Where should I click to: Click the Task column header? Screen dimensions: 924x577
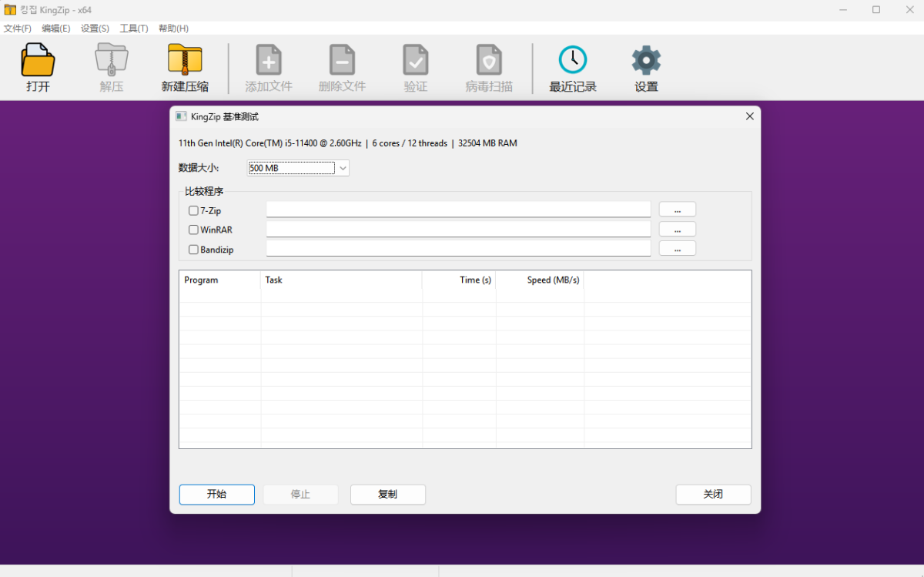pos(341,280)
